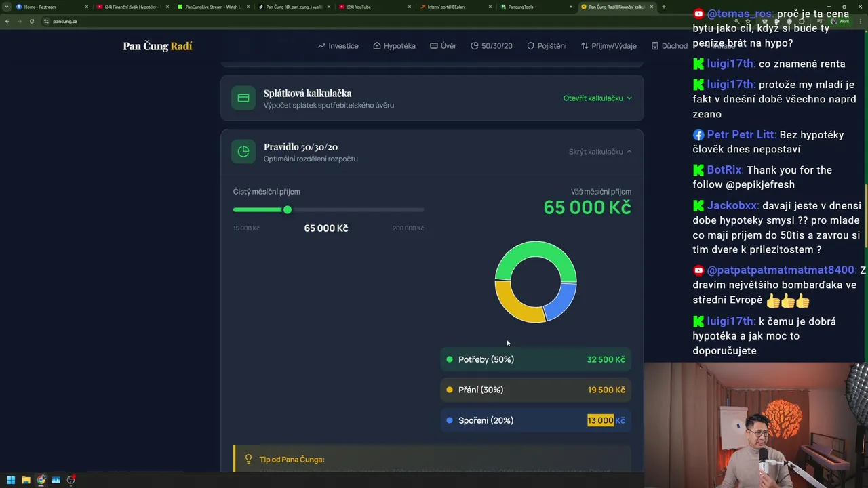Click chat username @tomas_ros
The width and height of the screenshot is (868, 488).
coord(740,14)
